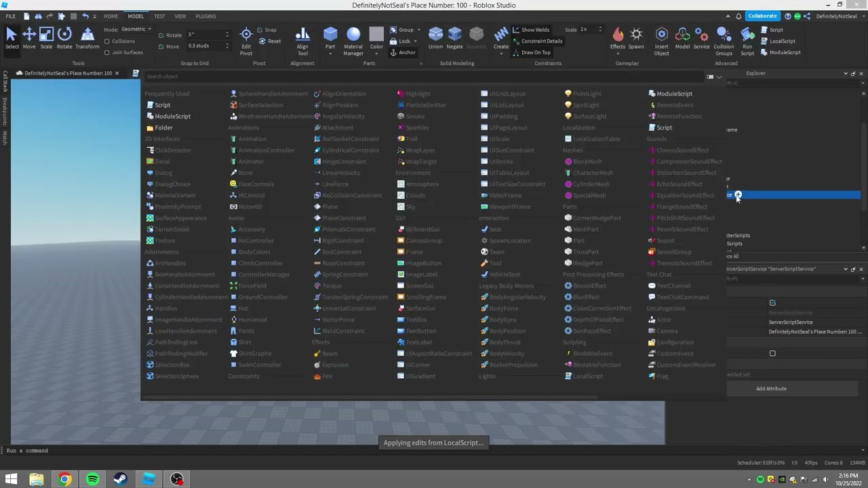Insert ModuleScript from Advanced ribbon section

[x=781, y=52]
